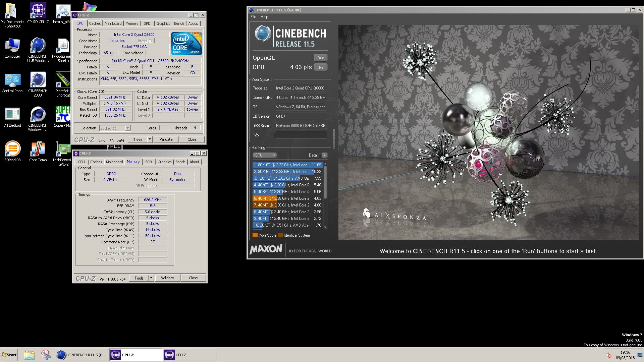Screen dimensions: 644x362
Task: Select ranking entry 8C/16T @ 3.33 GHz
Action: click(x=287, y=165)
